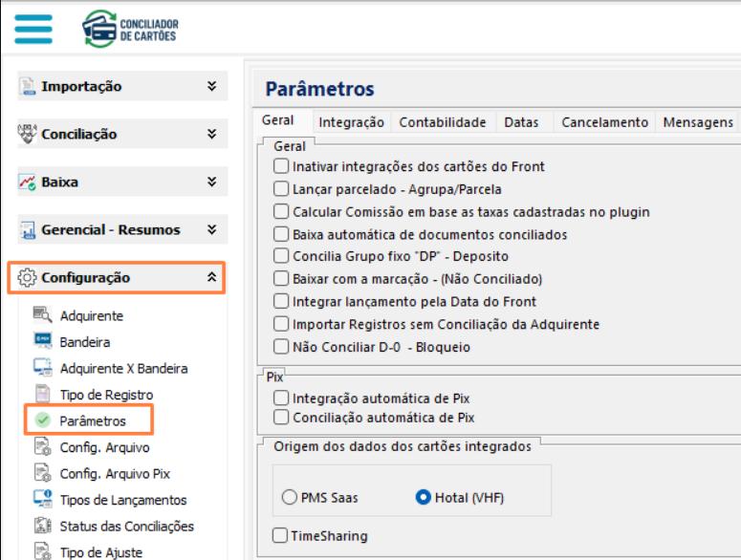Viewport: 741px width, 560px height.
Task: Open the Cancelamento tab
Action: 604,122
